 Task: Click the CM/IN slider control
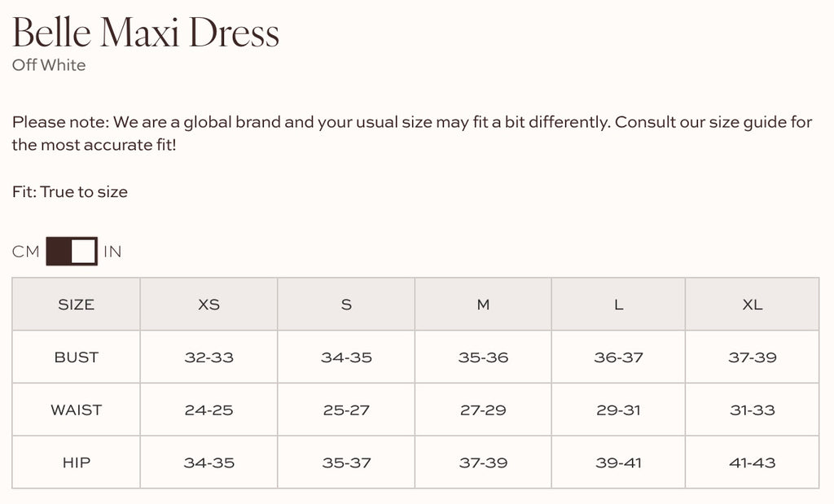click(x=72, y=252)
